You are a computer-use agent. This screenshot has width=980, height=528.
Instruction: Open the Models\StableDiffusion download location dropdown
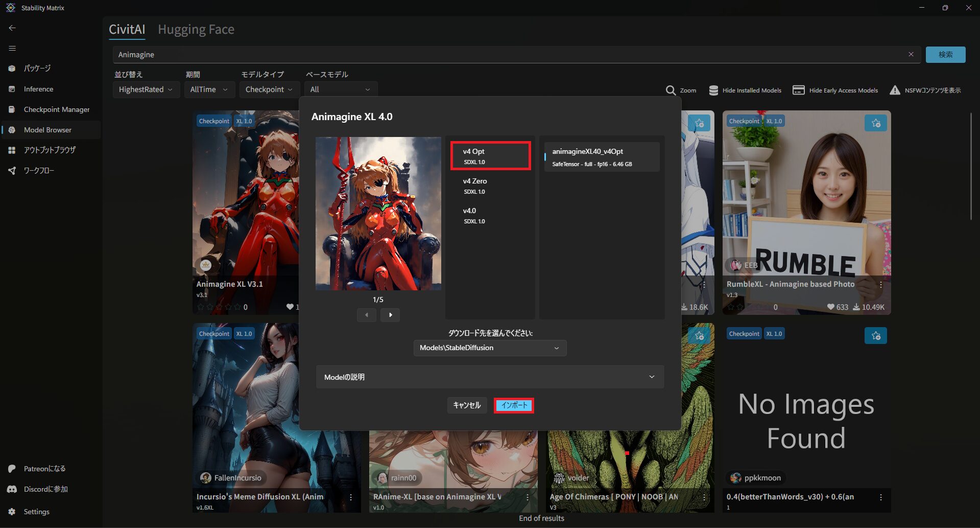click(489, 348)
